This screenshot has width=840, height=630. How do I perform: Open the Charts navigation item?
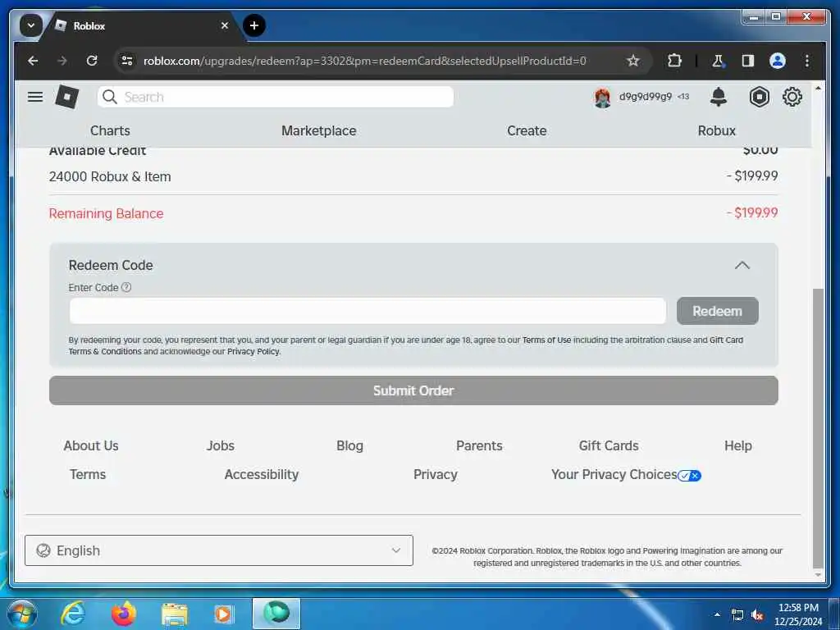tap(110, 130)
